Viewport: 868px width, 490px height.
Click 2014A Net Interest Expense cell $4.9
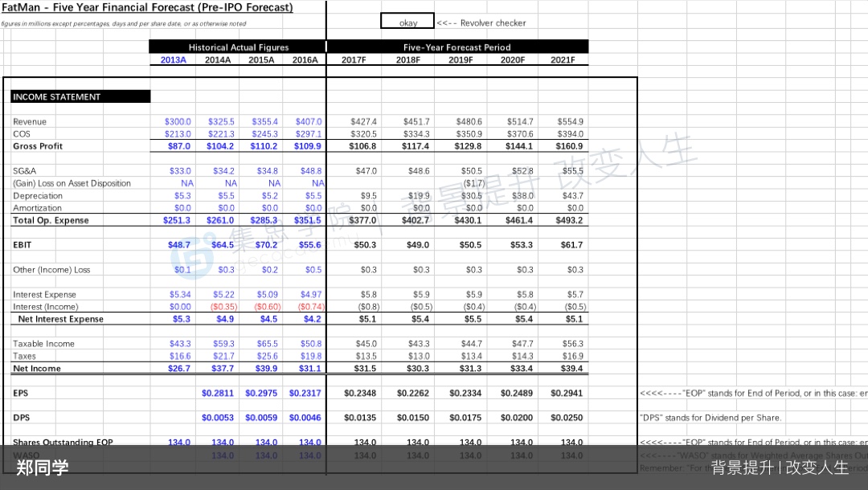coord(225,319)
